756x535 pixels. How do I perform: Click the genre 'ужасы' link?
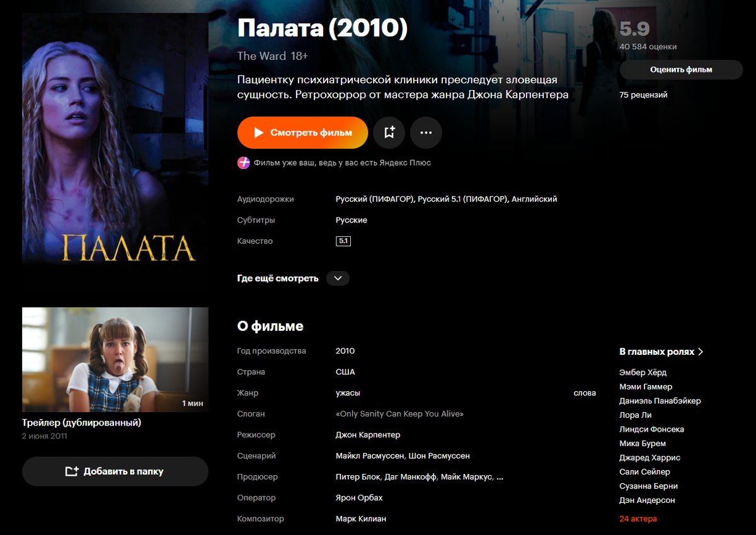[348, 393]
